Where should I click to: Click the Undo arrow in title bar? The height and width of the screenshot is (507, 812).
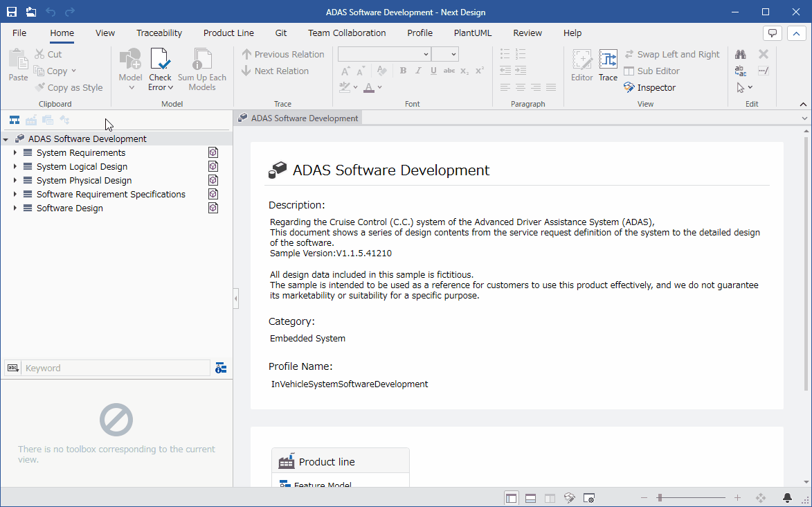[x=51, y=12]
